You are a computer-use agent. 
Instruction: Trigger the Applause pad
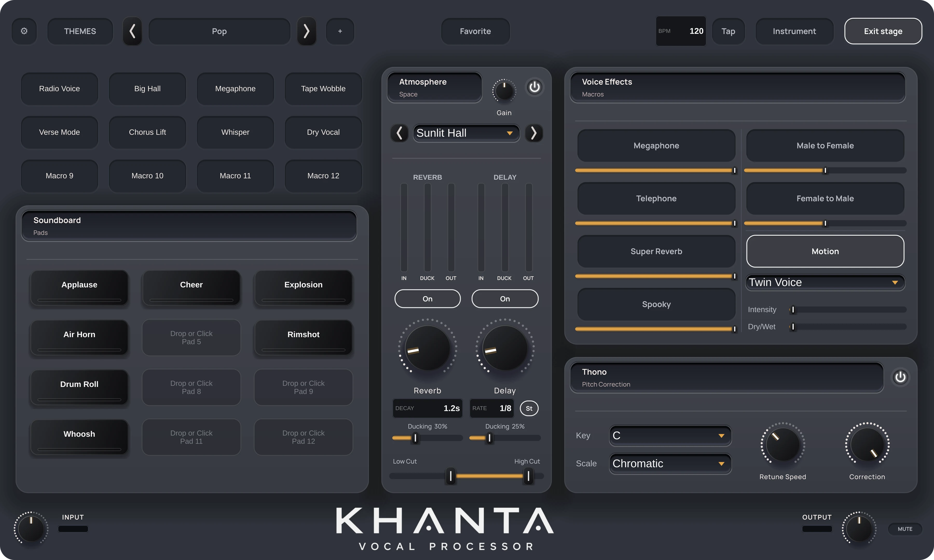tap(79, 288)
